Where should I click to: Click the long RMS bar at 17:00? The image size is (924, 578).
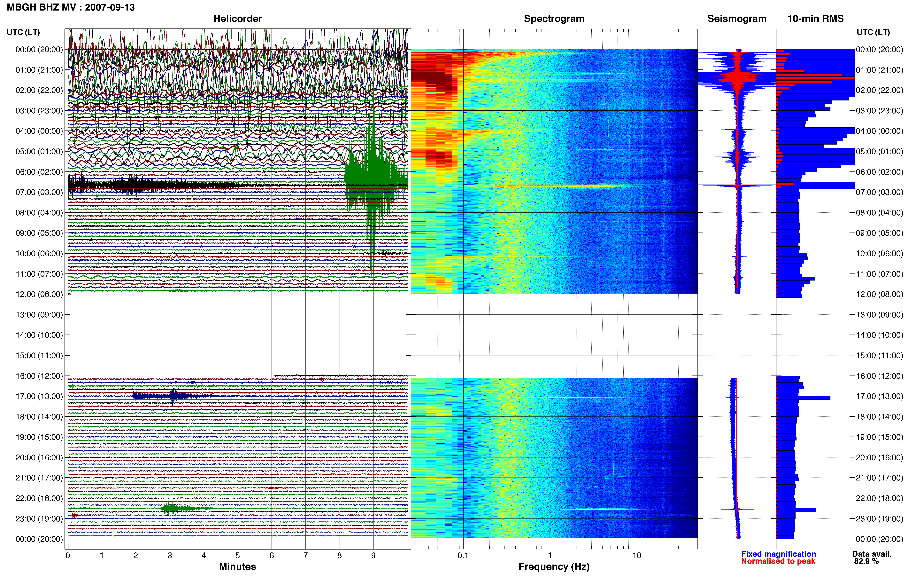[x=803, y=398]
